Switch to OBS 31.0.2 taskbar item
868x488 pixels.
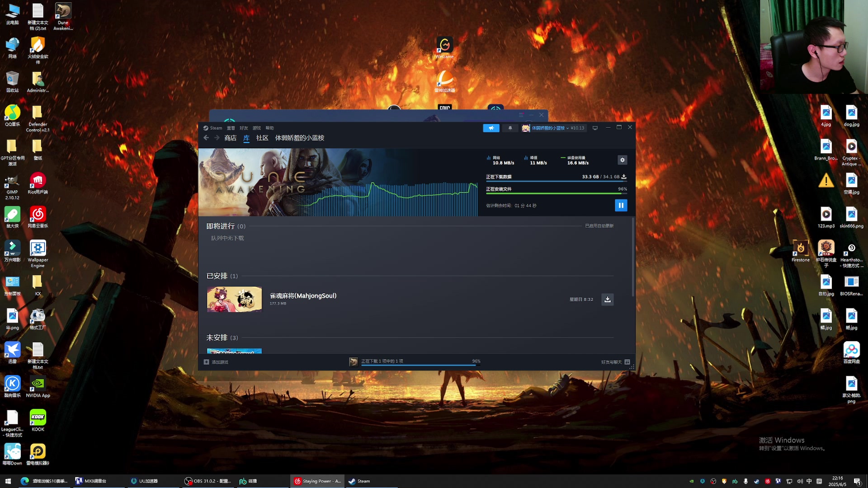click(208, 481)
